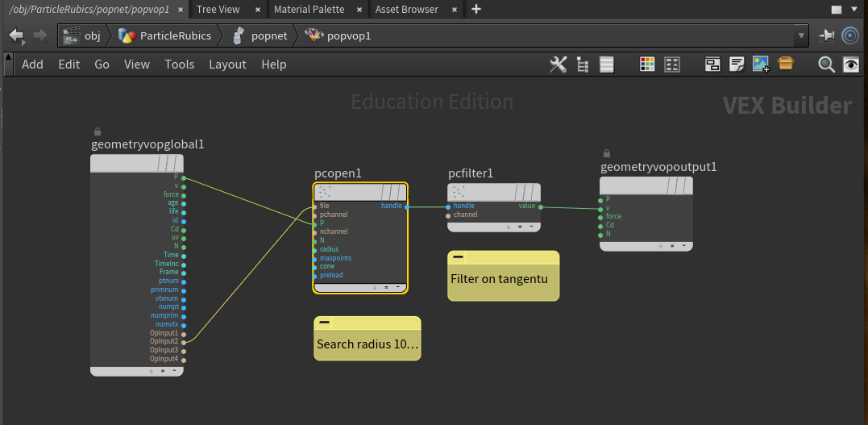The image size is (868, 425).
Task: Expand the network path dropdown arrow
Action: click(800, 36)
